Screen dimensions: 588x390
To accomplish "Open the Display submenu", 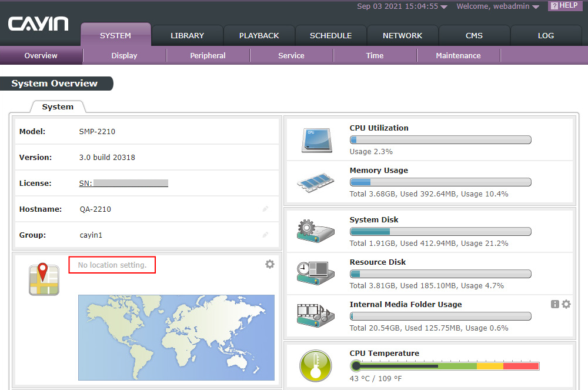I will 124,55.
